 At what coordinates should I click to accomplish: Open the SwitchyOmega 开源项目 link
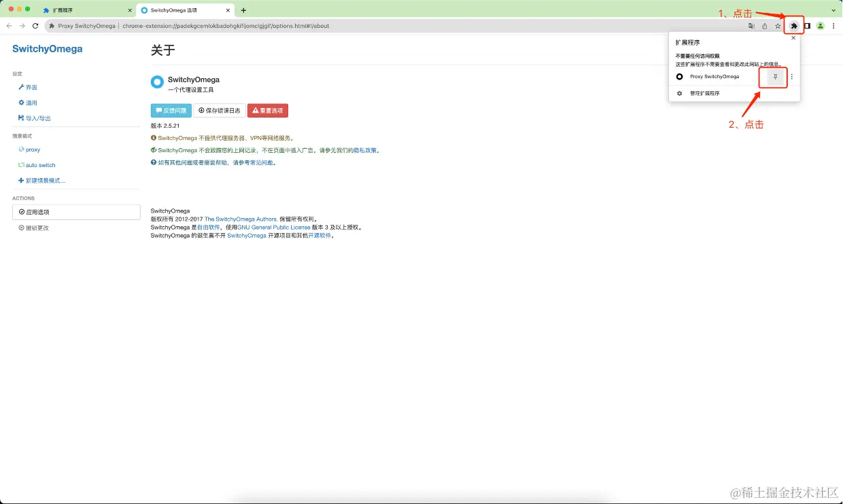pos(247,236)
